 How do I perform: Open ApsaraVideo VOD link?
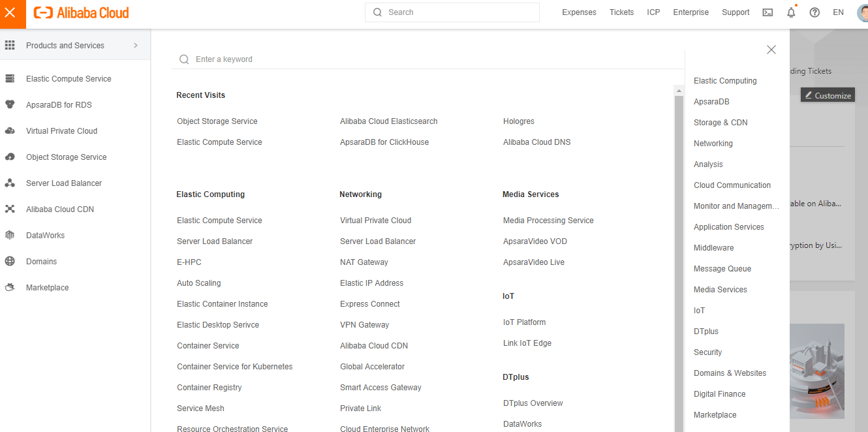pyautogui.click(x=535, y=241)
